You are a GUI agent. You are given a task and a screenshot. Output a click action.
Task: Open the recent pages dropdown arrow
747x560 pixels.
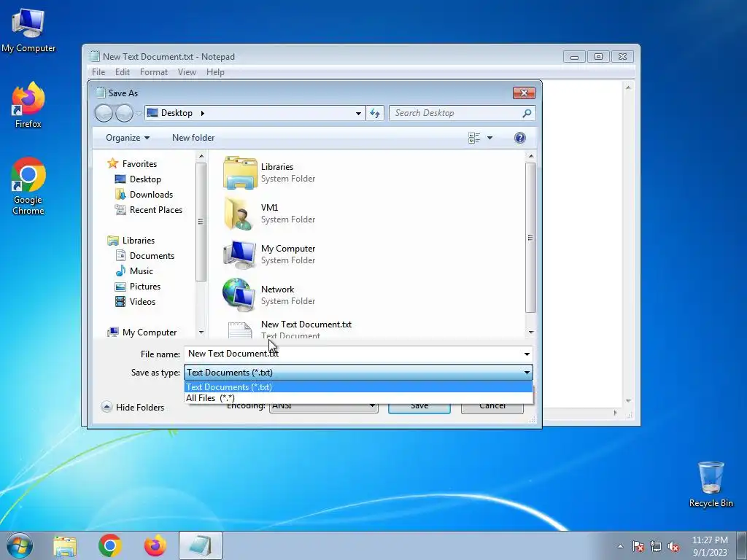139,113
